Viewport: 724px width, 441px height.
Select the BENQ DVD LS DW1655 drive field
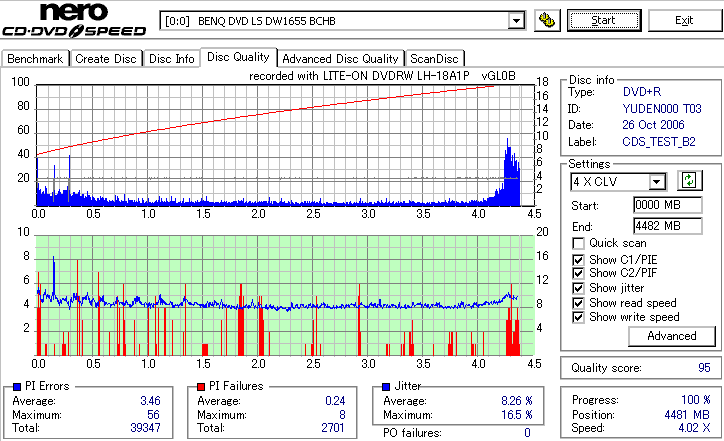coord(342,21)
